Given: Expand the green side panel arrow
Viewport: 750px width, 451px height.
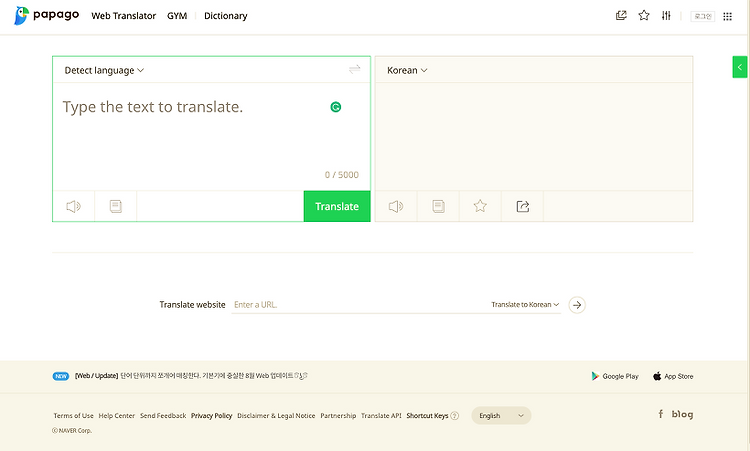Looking at the screenshot, I should [739, 67].
